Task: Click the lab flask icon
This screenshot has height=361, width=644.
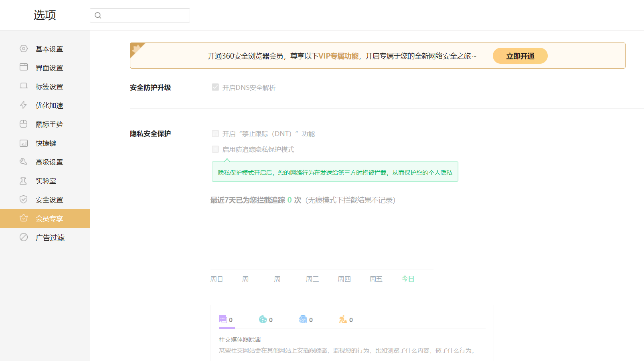Action: (x=24, y=181)
